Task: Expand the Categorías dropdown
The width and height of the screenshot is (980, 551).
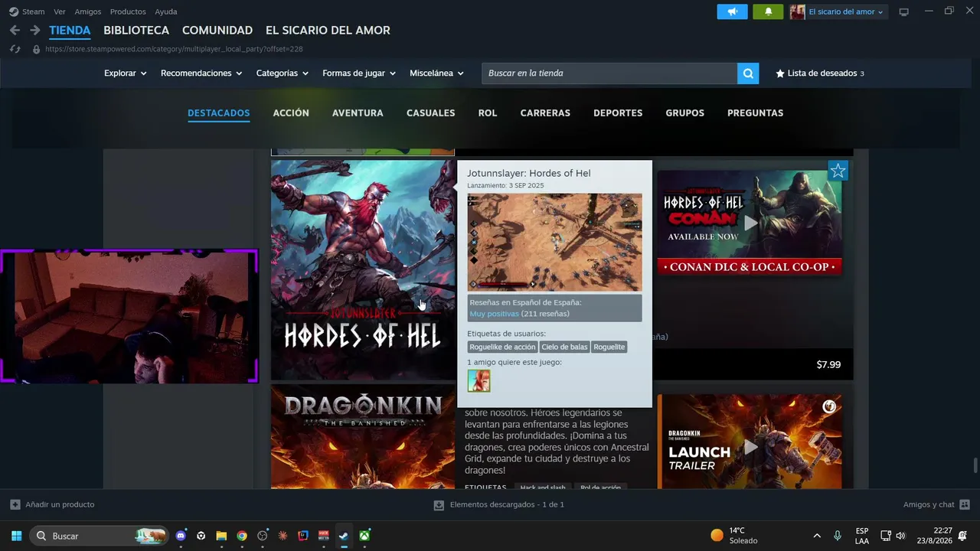Action: pyautogui.click(x=283, y=73)
